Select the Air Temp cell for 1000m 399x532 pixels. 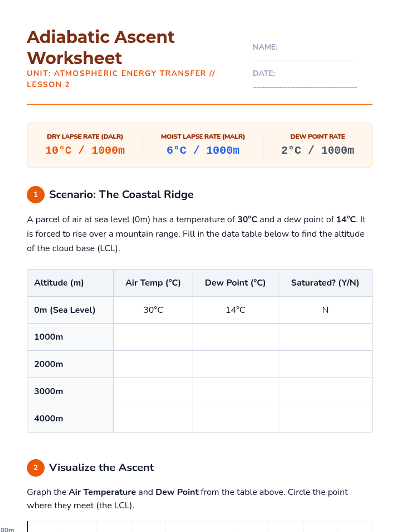(x=153, y=337)
